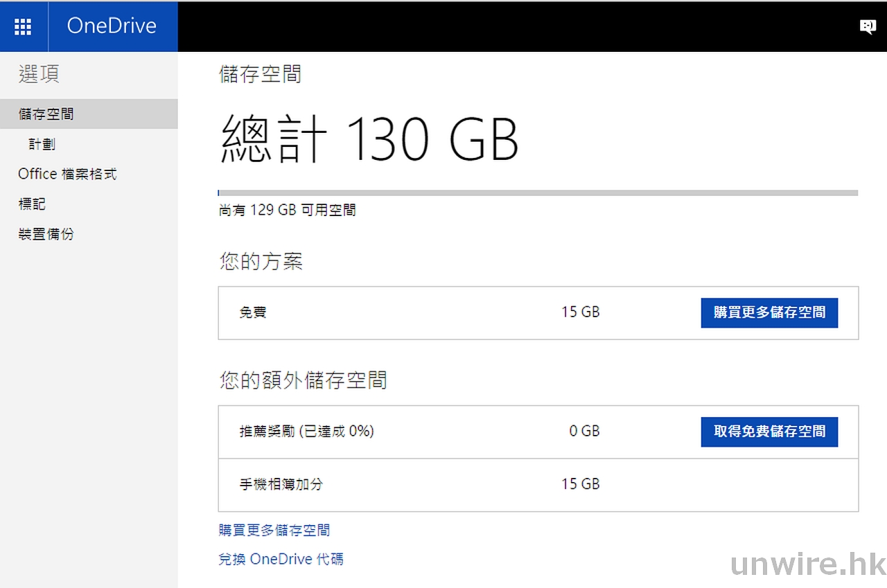The width and height of the screenshot is (887, 588).
Task: Open the 計劃 sidebar sub-item
Action: click(x=42, y=144)
